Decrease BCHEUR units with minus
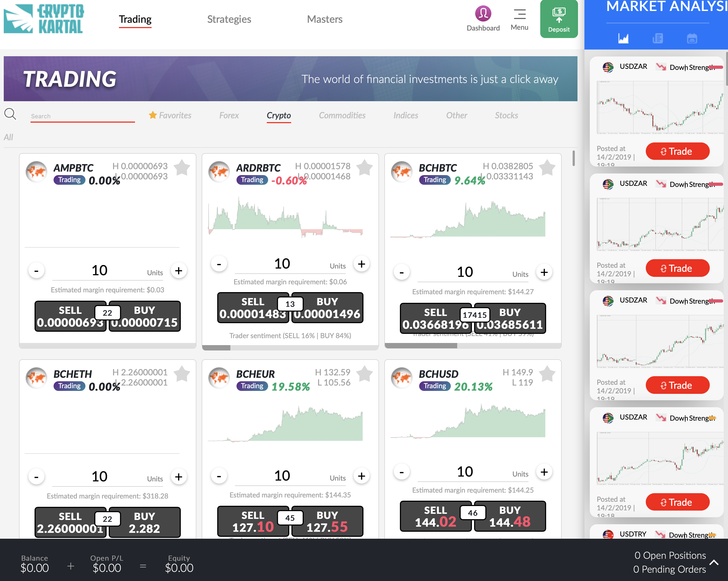 coord(219,476)
